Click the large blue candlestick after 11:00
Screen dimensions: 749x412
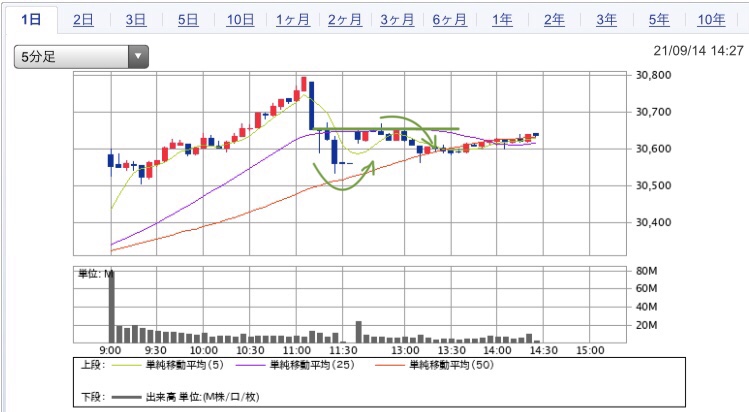pos(311,106)
